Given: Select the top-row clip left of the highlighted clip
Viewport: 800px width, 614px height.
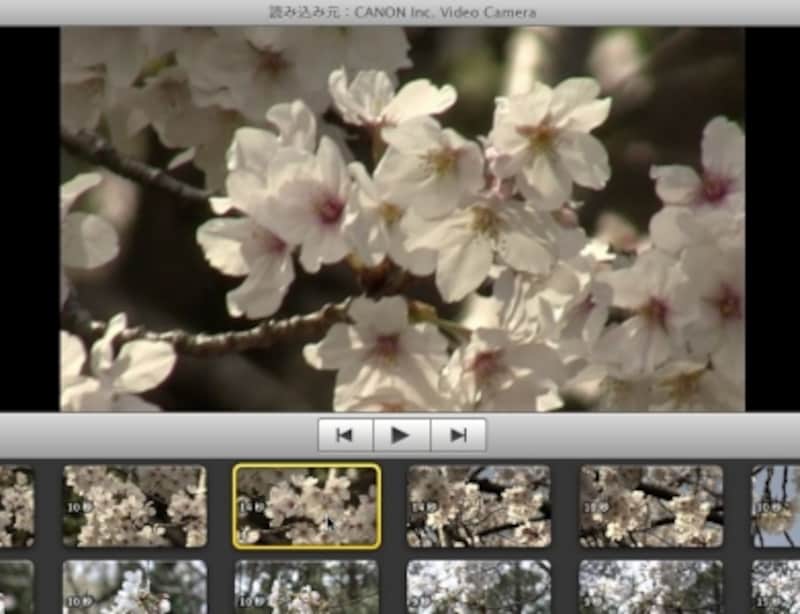Looking at the screenshot, I should tap(135, 506).
